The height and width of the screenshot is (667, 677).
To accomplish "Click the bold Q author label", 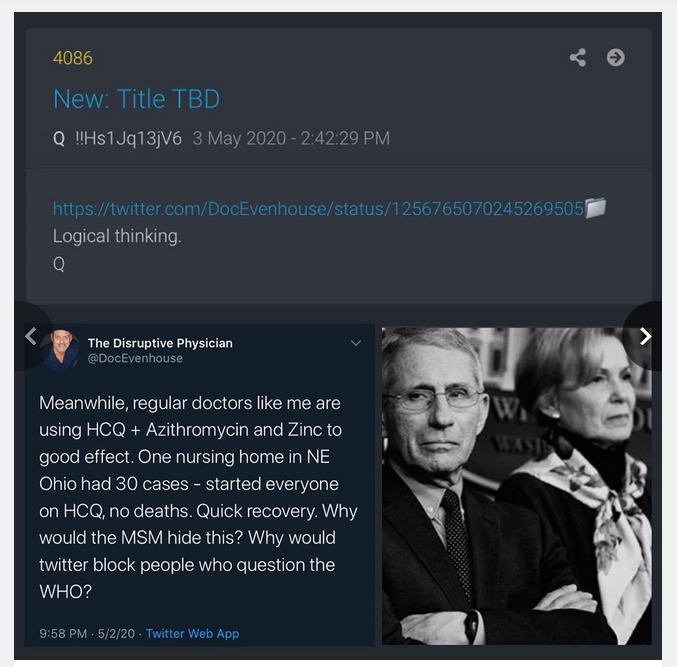I will coord(59,139).
